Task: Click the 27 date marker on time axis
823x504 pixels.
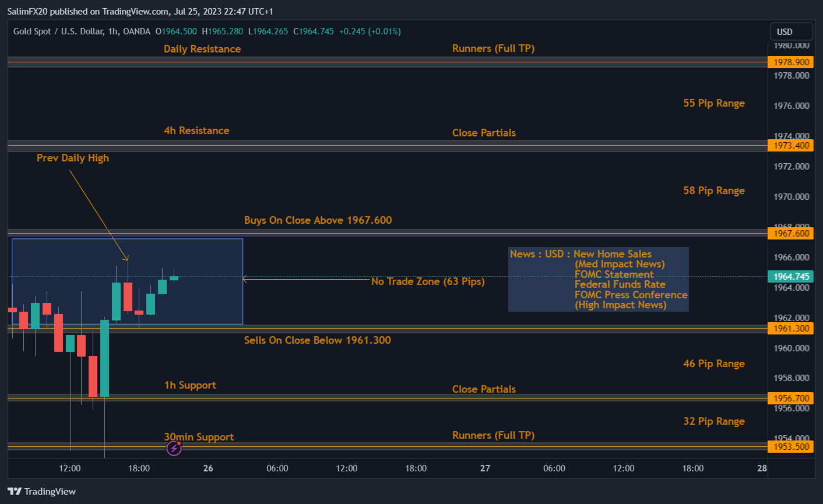Action: point(485,468)
